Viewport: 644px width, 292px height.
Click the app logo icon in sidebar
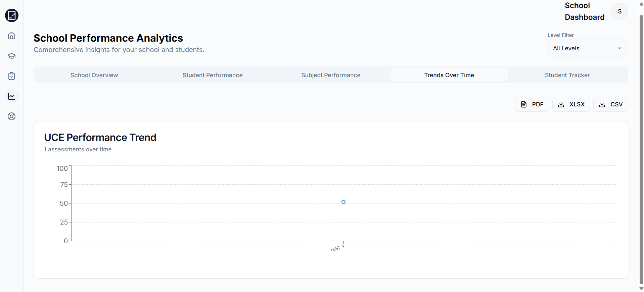click(12, 15)
